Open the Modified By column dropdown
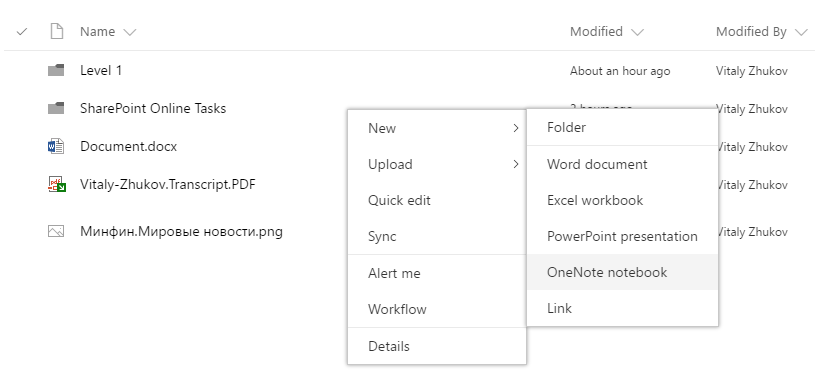Viewport: 815px width, 370px height. pyautogui.click(x=801, y=32)
